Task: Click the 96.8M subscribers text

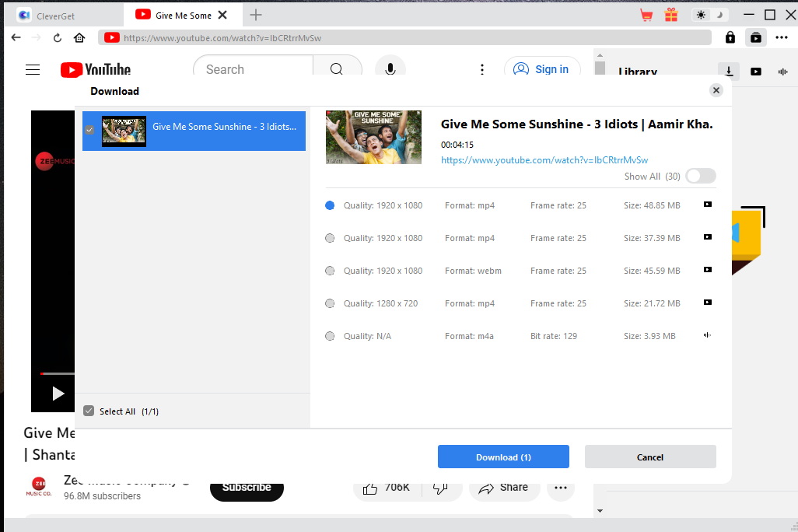Action: pyautogui.click(x=103, y=496)
